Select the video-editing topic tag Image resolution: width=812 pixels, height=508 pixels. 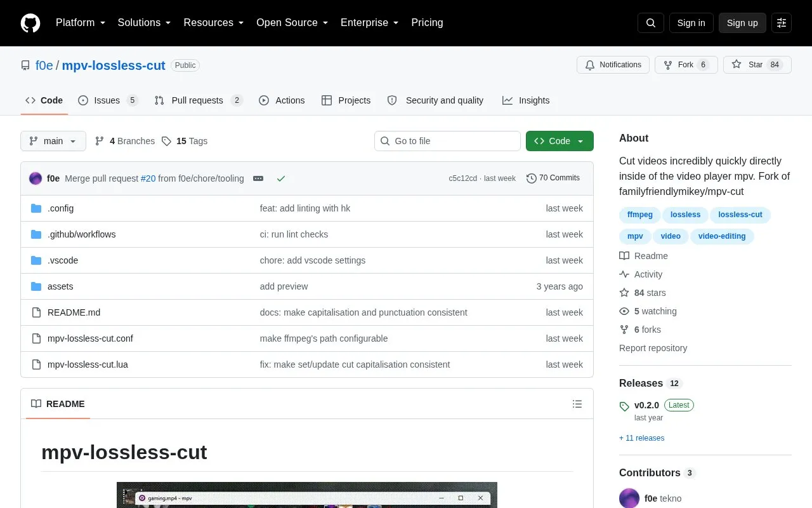(722, 236)
